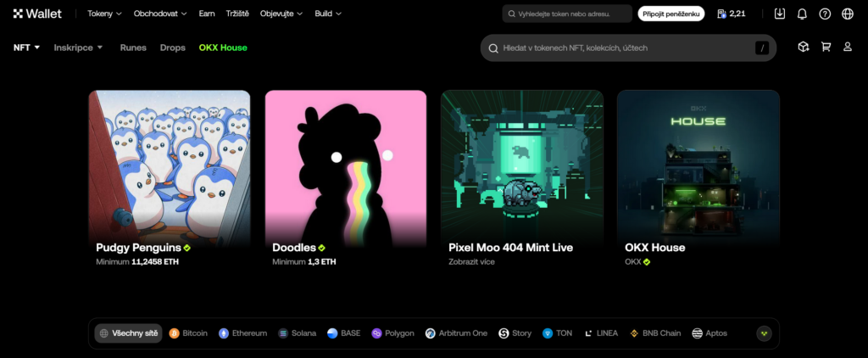Click the gas fee 2,21 indicator
The image size is (868, 358).
point(731,14)
